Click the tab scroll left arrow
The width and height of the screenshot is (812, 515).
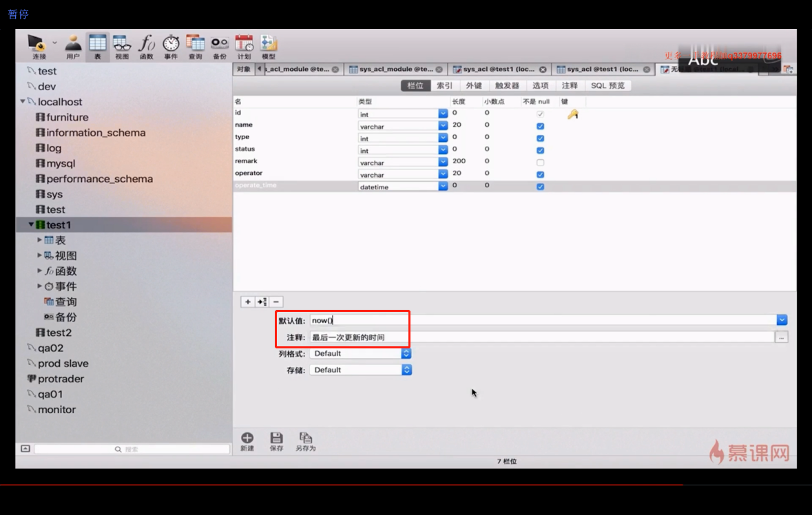[x=260, y=69]
